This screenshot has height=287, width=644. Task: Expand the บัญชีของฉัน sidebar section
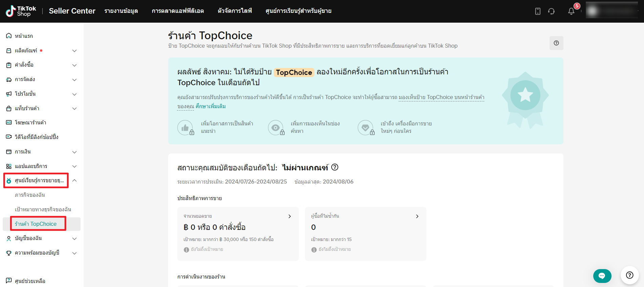[74, 239]
